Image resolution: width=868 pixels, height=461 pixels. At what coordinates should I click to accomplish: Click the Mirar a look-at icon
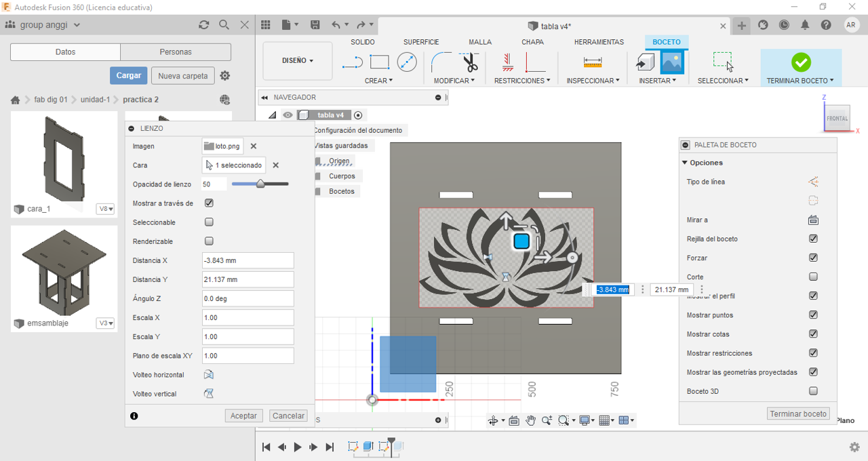pyautogui.click(x=813, y=220)
